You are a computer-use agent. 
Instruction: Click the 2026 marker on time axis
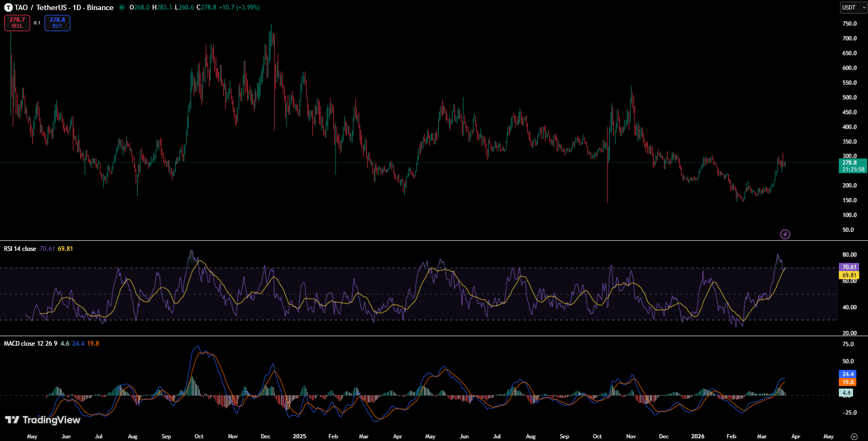(698, 436)
